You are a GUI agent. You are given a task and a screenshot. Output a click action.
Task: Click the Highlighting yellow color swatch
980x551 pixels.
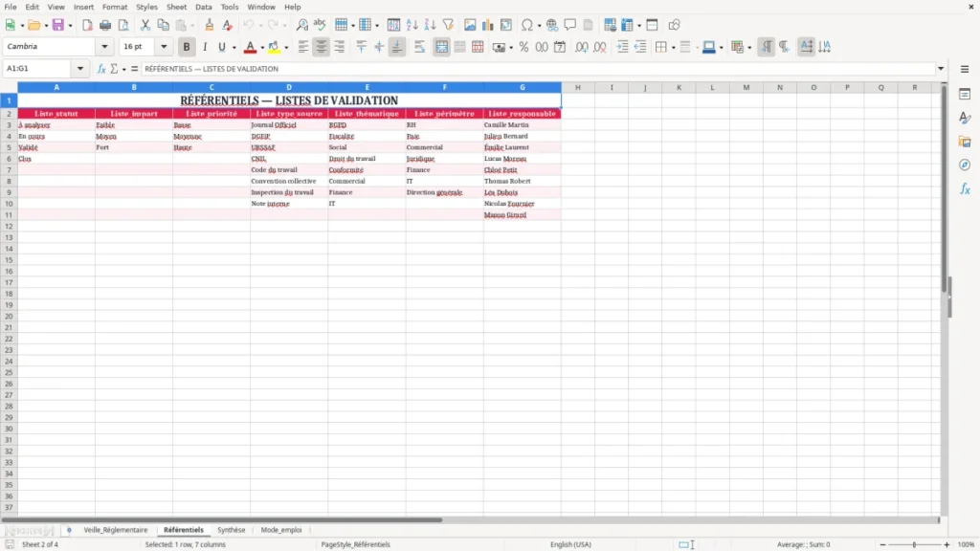pos(275,47)
